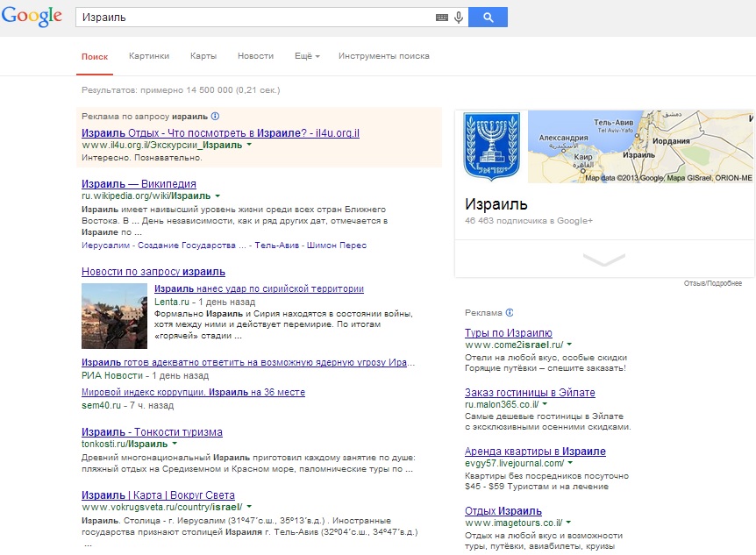Screen dimensions: 756x555
Task: Open ad 'Заказ гостиницы в Эйлате'
Action: point(530,393)
